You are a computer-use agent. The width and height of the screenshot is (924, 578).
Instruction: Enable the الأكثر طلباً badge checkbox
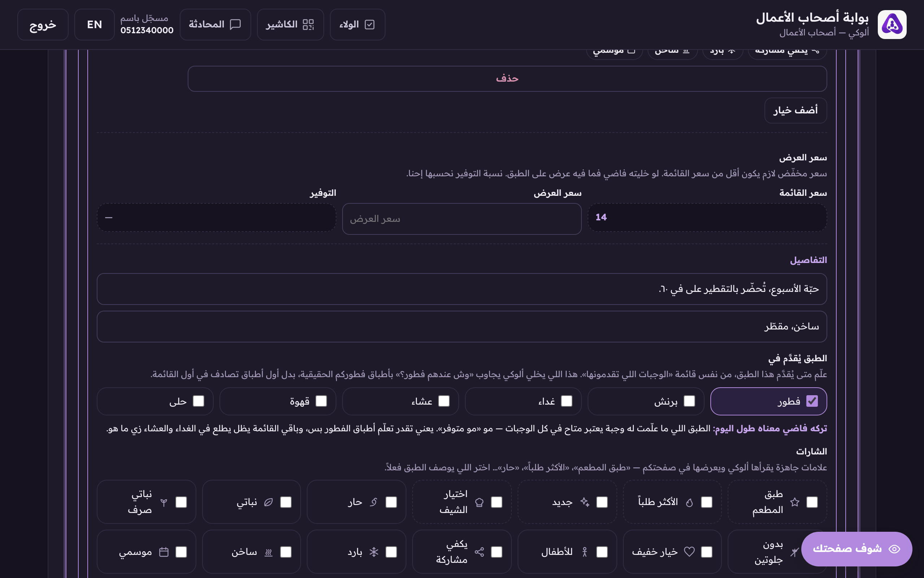point(707,502)
